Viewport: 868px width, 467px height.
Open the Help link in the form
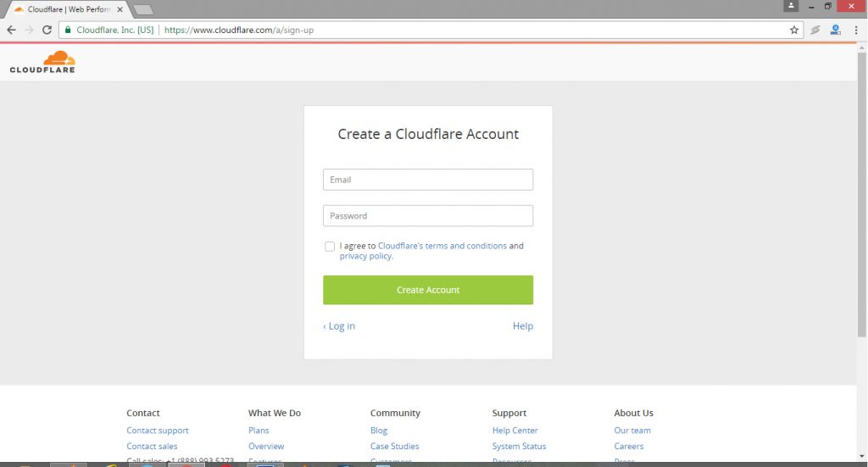click(522, 326)
